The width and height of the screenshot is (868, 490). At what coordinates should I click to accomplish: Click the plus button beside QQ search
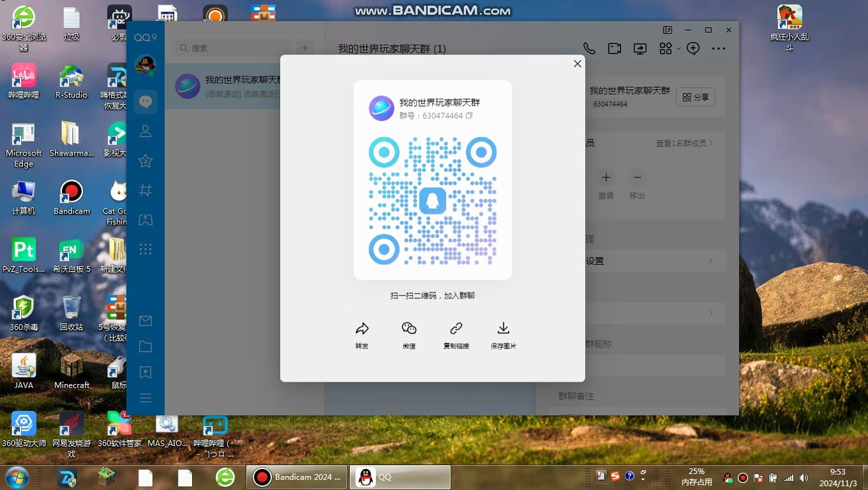tap(305, 48)
